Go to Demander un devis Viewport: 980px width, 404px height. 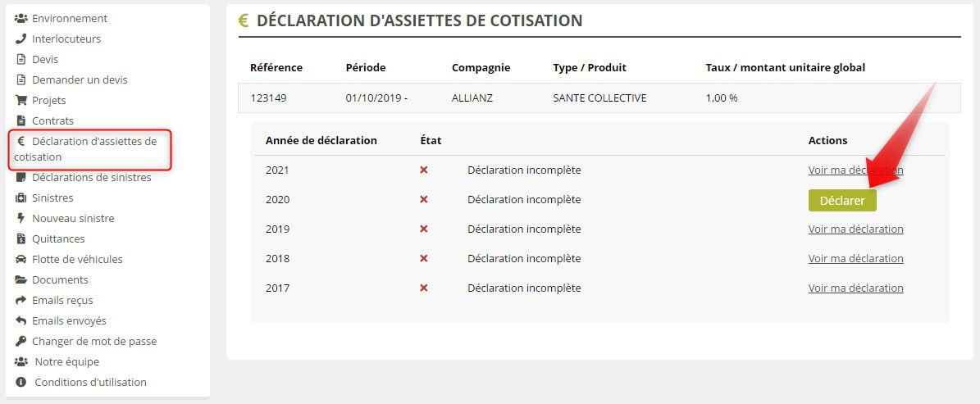[79, 79]
